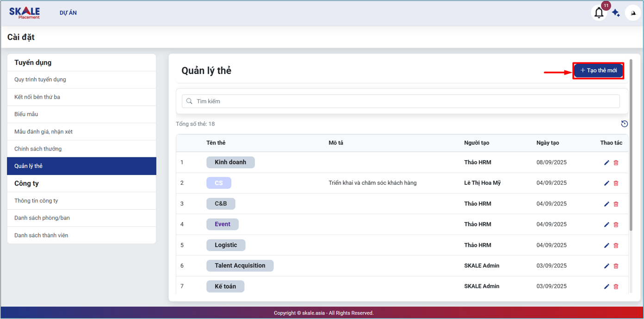Open the DỰ ÁN menu
Viewport: 644px width, 319px height.
(x=68, y=13)
